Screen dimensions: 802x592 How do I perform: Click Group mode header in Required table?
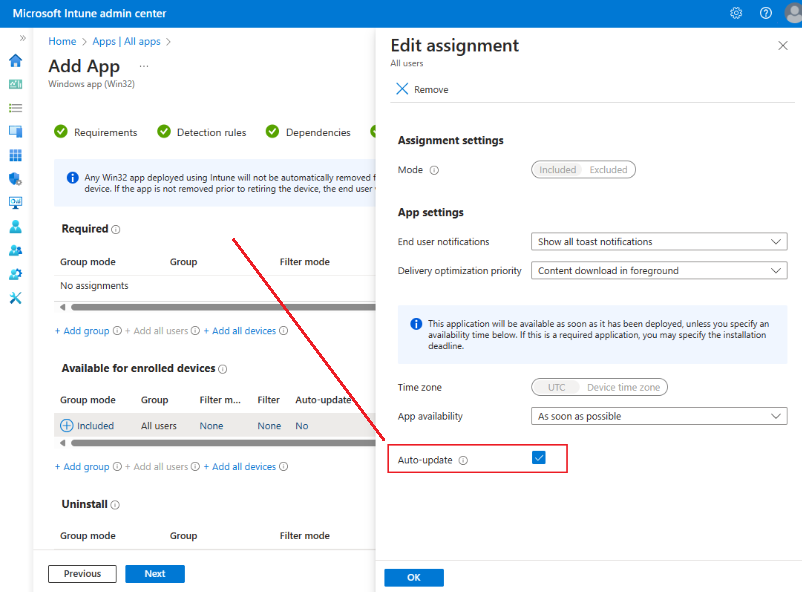(x=88, y=261)
